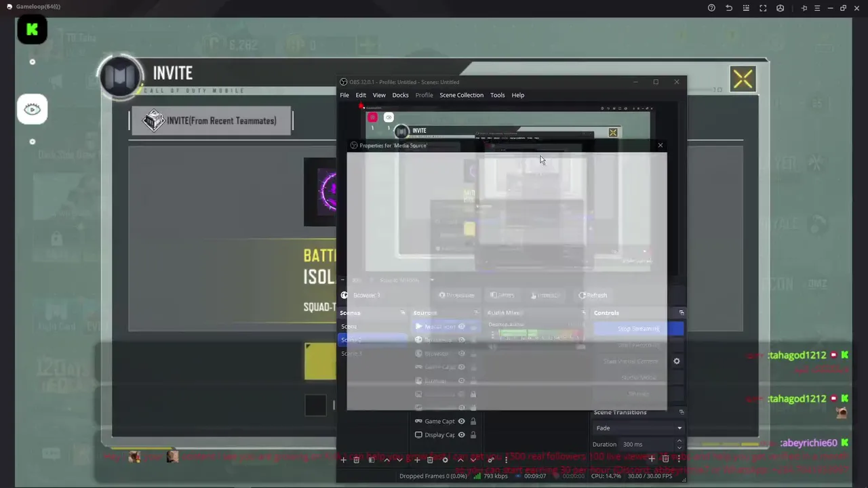Click the Kick logo in Gameloop sidebar

pos(32,30)
